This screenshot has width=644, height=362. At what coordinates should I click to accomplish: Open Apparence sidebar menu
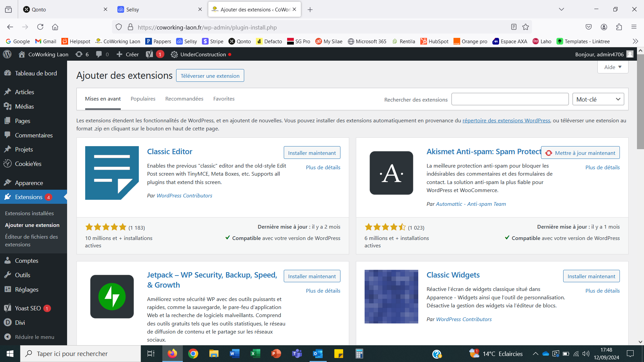pyautogui.click(x=34, y=183)
